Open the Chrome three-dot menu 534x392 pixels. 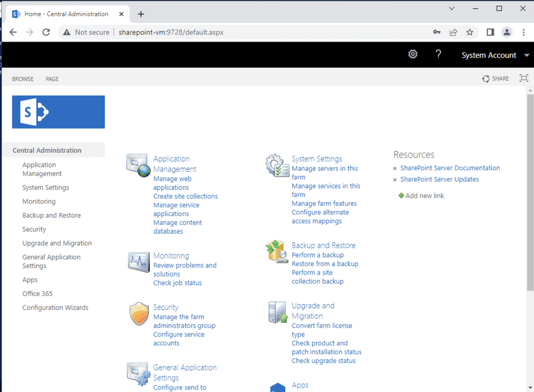(524, 32)
